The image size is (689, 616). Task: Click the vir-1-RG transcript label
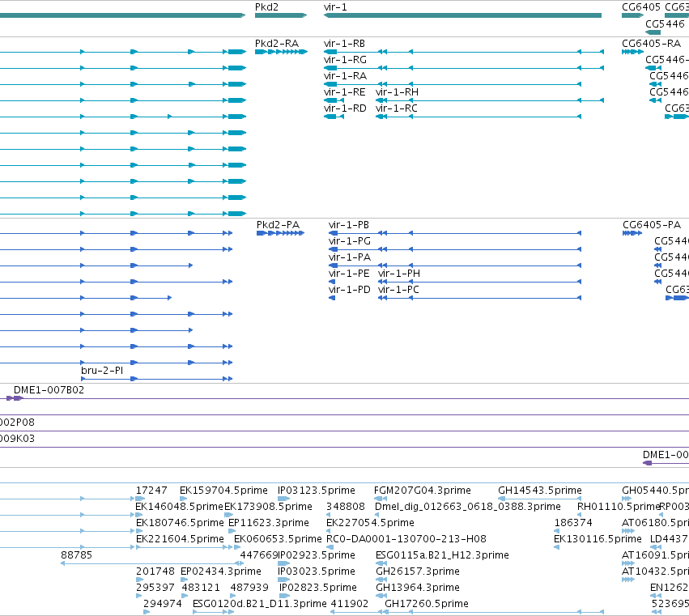pos(345,60)
